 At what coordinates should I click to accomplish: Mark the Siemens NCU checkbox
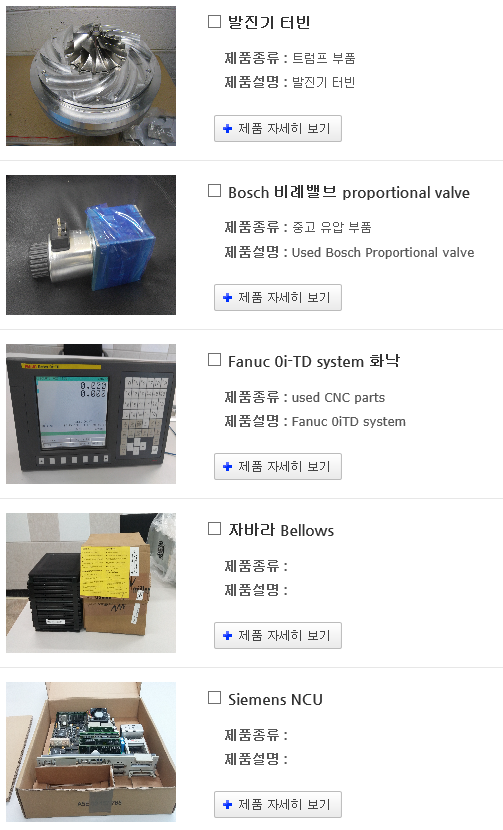pos(214,698)
